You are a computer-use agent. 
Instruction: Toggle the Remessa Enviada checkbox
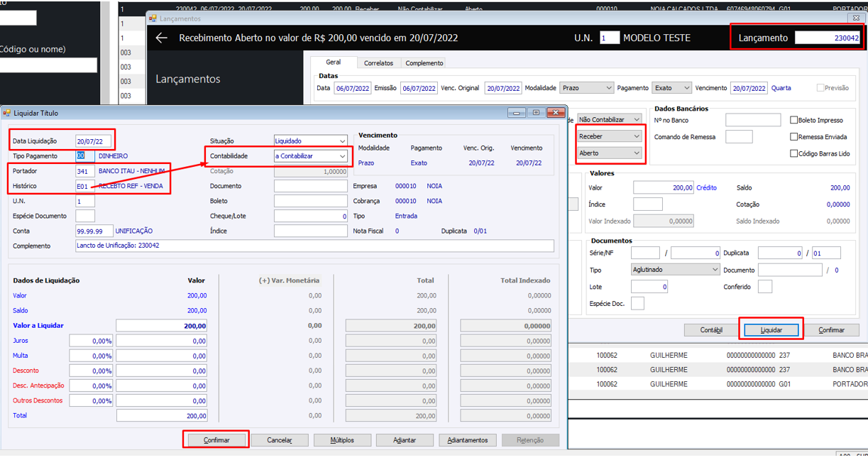tap(795, 137)
